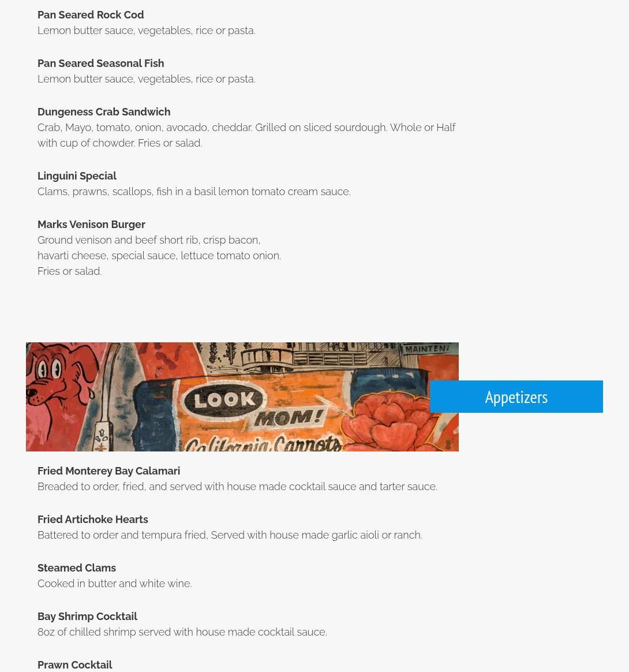This screenshot has width=629, height=672.
Task: Click the Look Mom California Carrots artwork
Action: [242, 397]
